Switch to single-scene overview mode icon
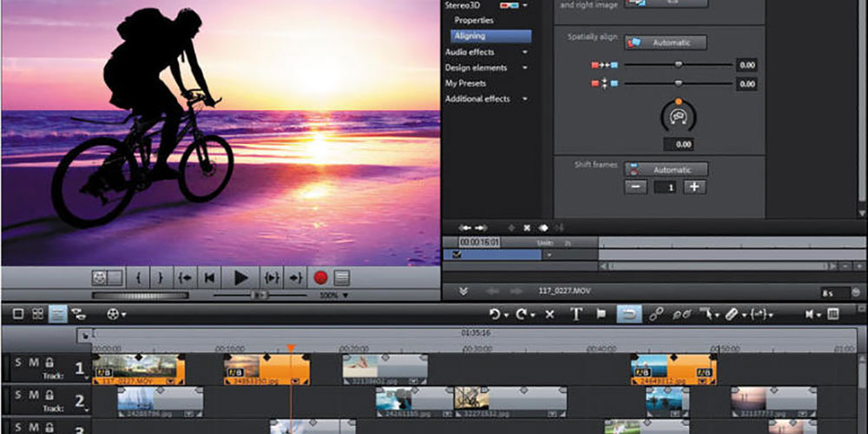This screenshot has height=434, width=868. (x=18, y=314)
